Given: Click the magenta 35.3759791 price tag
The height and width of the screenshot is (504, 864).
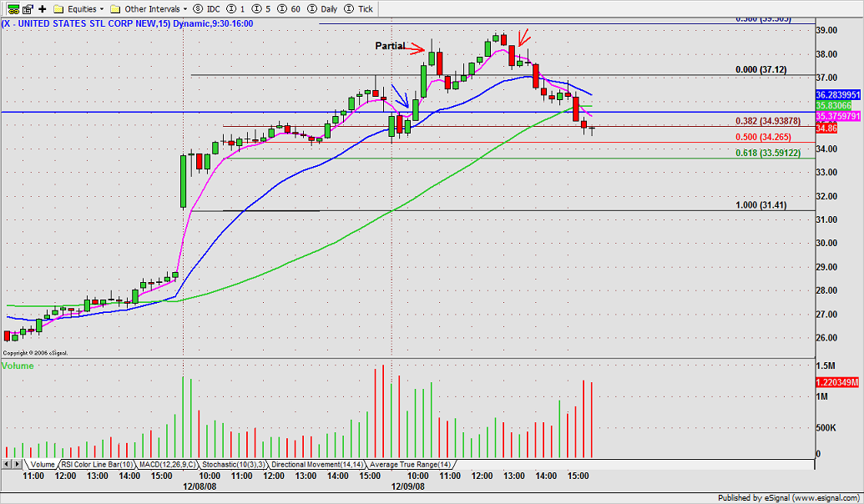Looking at the screenshot, I should tap(837, 116).
